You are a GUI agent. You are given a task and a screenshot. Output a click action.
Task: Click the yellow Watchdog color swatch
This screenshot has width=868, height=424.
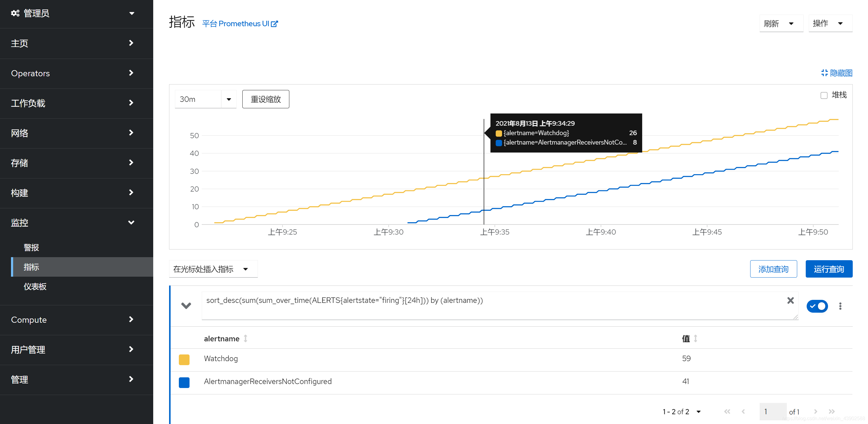(x=184, y=359)
